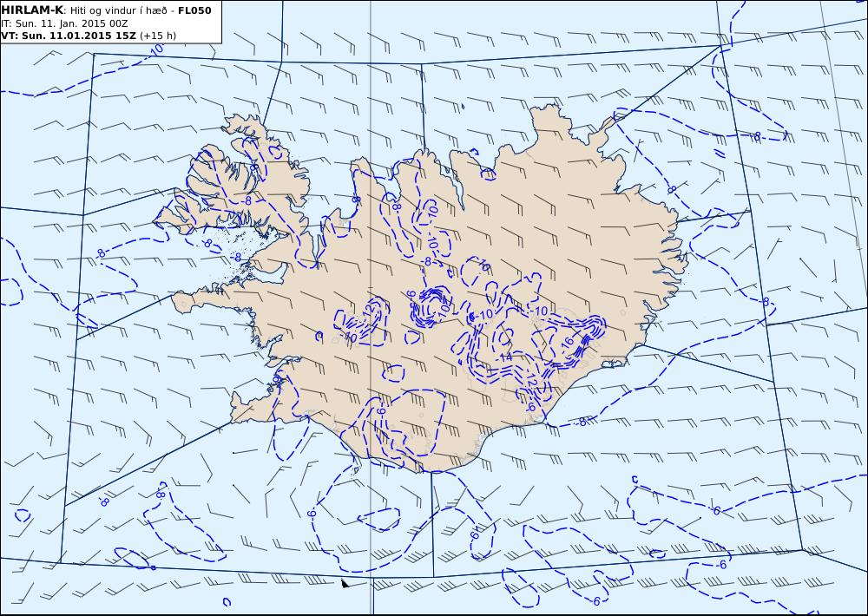Click the 'VT: Sun. 11.01.2015 15Z' valid time
Screen dimensions: 868x616
coord(69,36)
